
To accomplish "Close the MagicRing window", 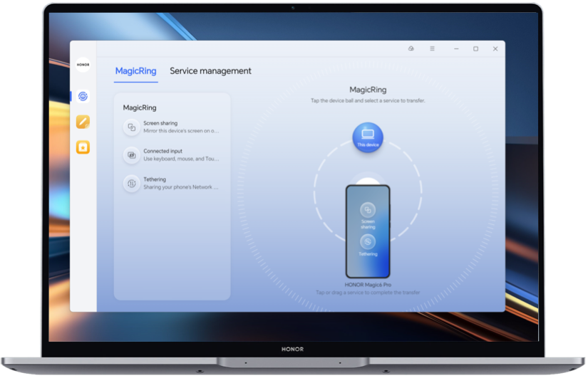I will [x=495, y=48].
